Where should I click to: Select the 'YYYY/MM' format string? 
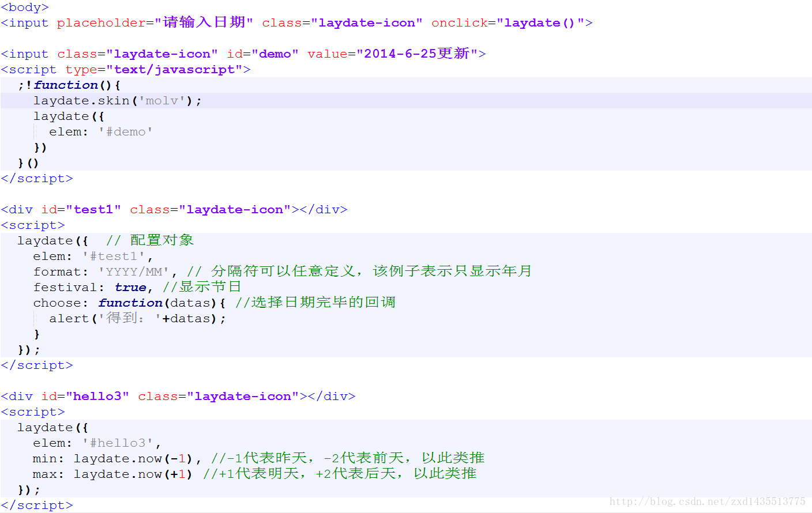(134, 271)
